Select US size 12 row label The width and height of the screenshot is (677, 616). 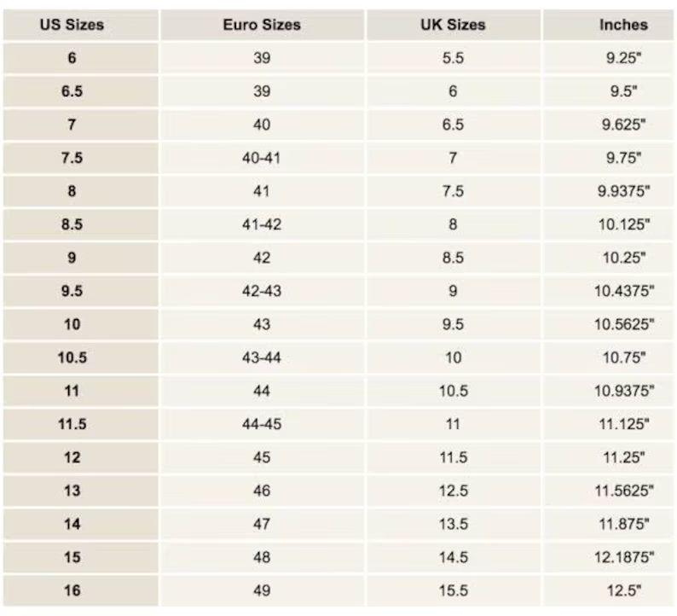pyautogui.click(x=72, y=457)
